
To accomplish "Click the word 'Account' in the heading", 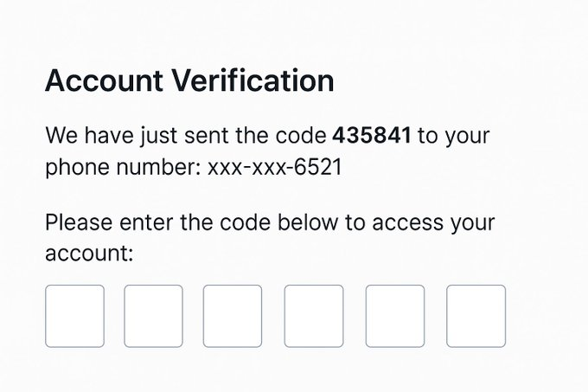I will coord(106,81).
